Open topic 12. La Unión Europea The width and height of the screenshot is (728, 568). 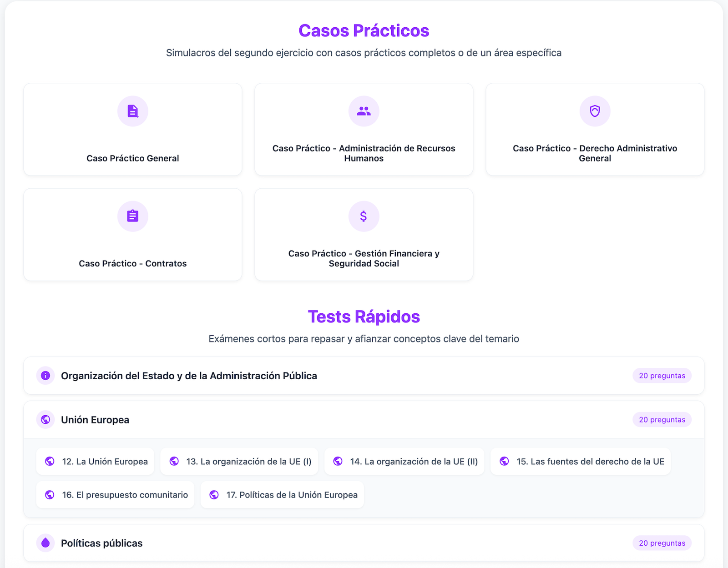[x=96, y=462]
